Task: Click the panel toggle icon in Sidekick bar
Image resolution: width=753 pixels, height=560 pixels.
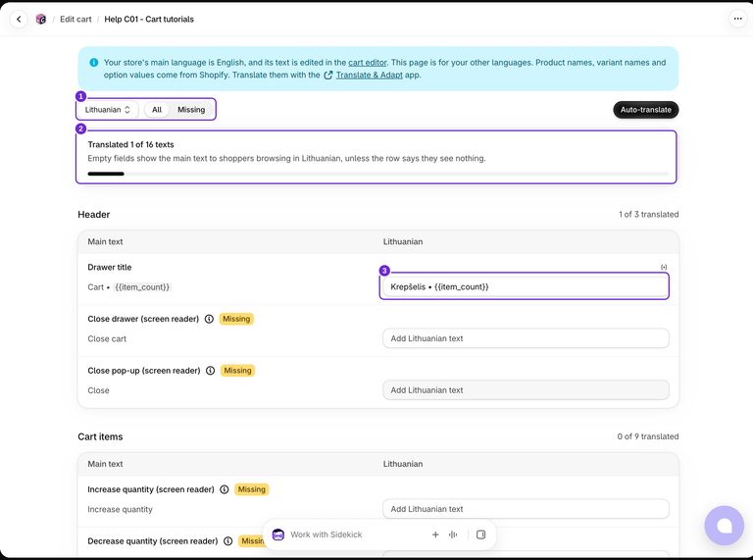Action: [480, 535]
